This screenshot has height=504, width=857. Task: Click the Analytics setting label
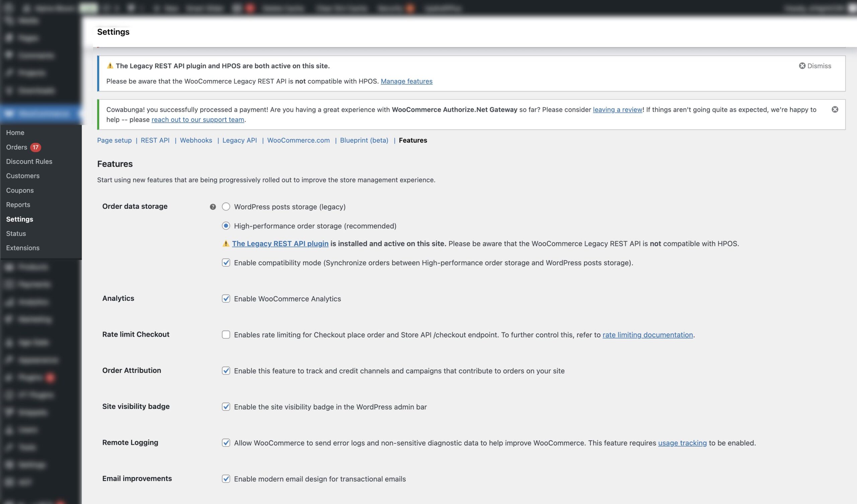[118, 298]
